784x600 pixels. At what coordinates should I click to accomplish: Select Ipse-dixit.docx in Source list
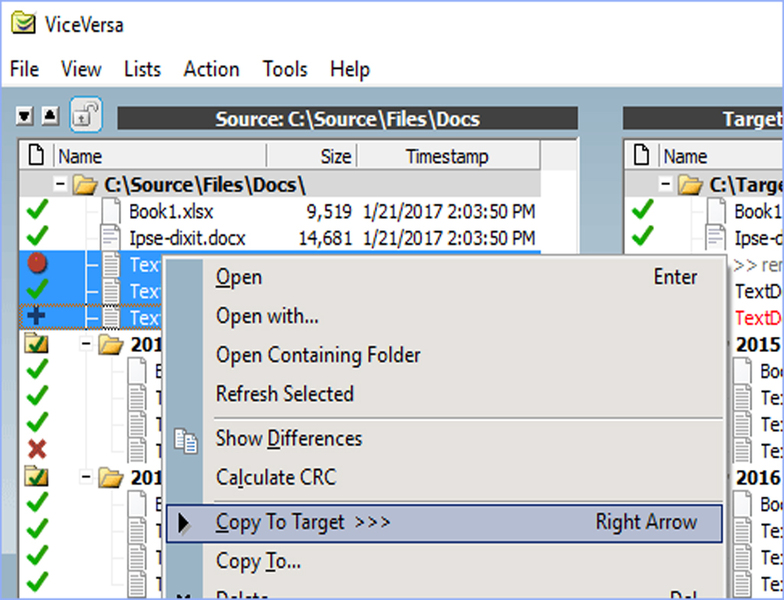tap(187, 238)
